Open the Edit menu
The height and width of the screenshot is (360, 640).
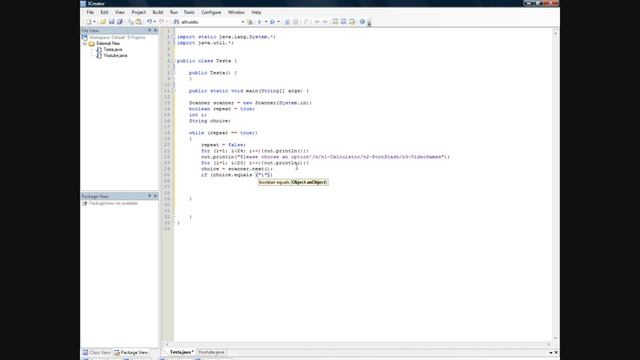click(104, 12)
